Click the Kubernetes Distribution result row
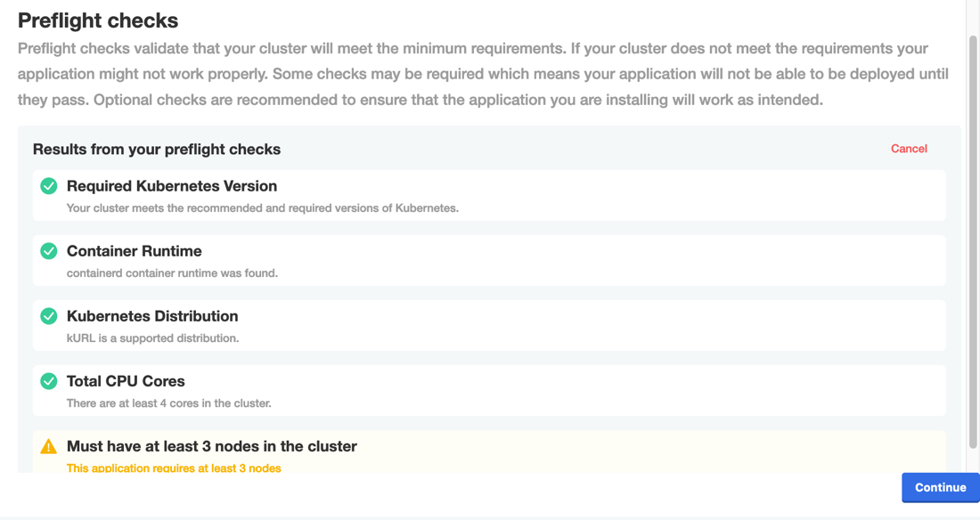Image resolution: width=980 pixels, height=520 pixels. tap(488, 325)
